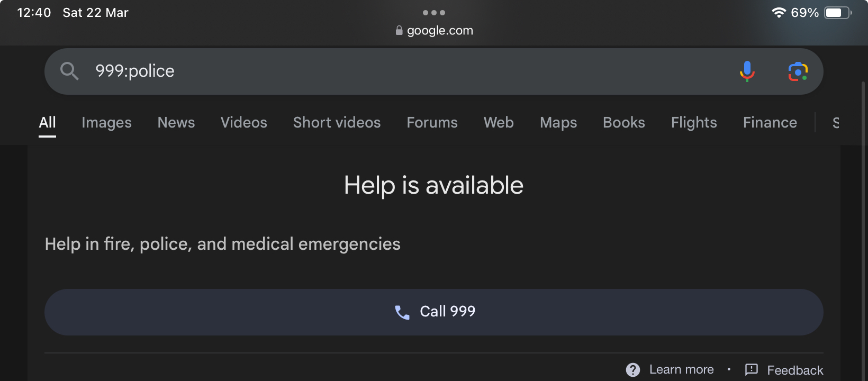The image size is (868, 381).
Task: Click the Feedback link
Action: (795, 370)
